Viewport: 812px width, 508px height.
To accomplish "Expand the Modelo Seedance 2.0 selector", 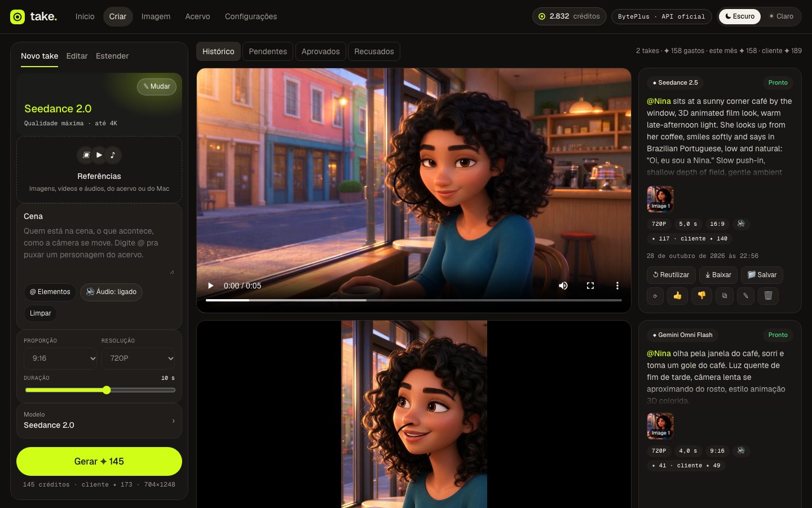I will [x=99, y=421].
